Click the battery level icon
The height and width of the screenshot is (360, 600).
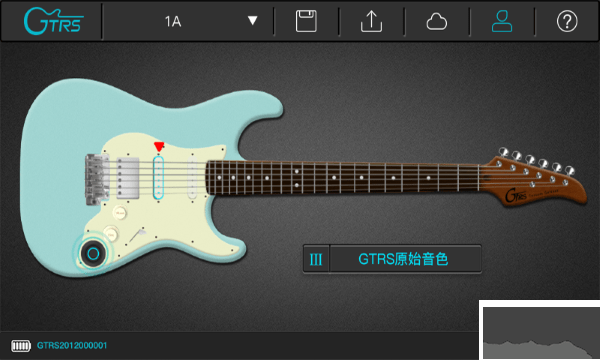point(21,346)
